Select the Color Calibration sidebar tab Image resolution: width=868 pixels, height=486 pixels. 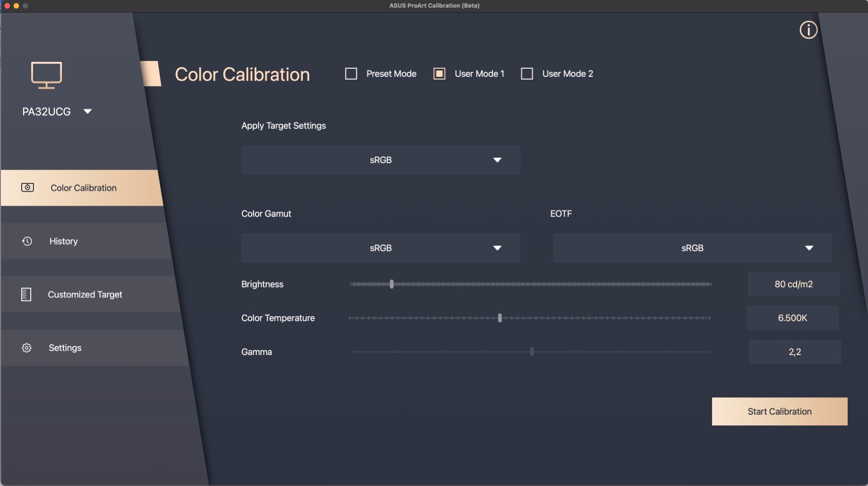tap(82, 188)
